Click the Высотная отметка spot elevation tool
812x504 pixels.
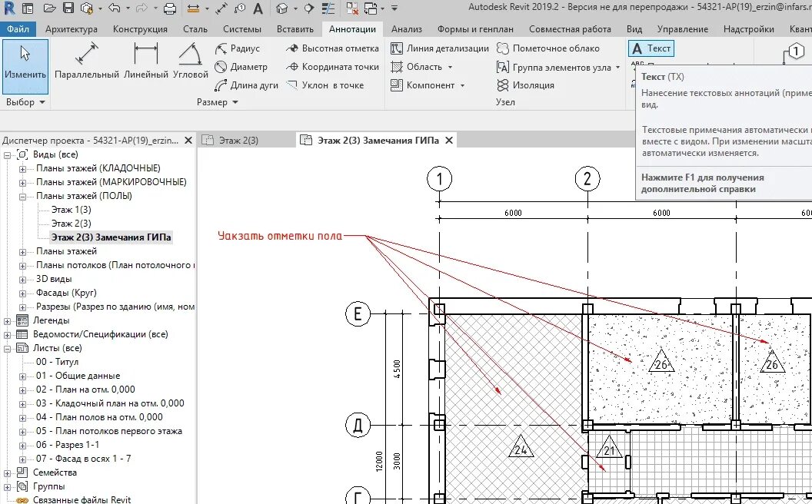(x=332, y=48)
